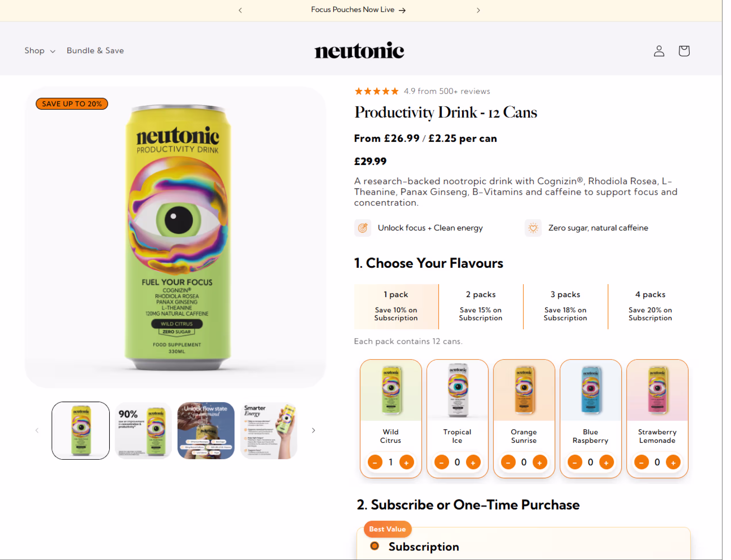Select the Subscription purchase option
The image size is (731, 560).
(375, 546)
